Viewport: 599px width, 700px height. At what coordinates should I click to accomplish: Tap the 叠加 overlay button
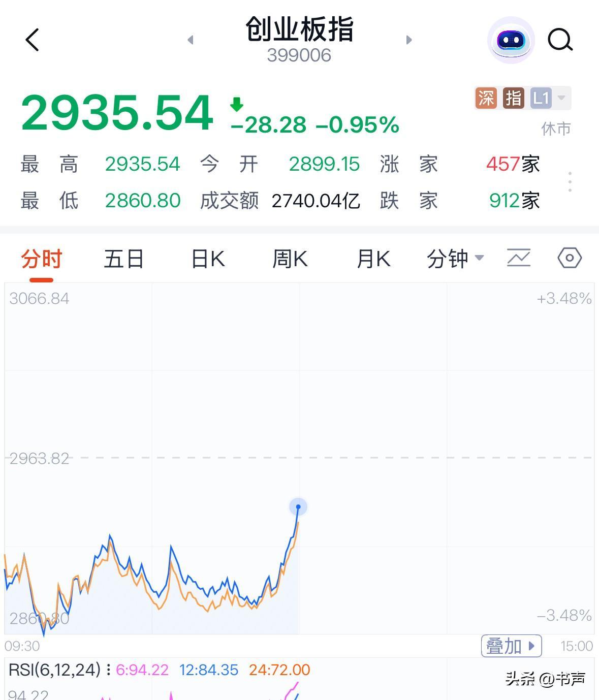pyautogui.click(x=511, y=646)
